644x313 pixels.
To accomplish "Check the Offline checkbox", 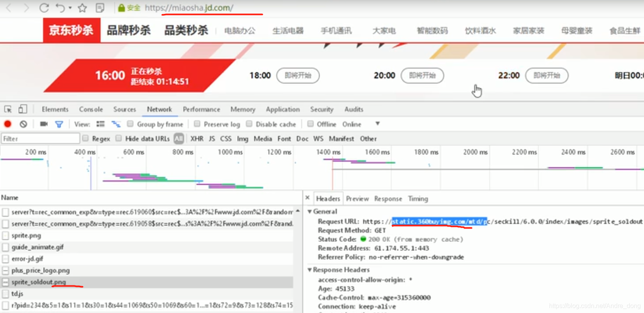I will pyautogui.click(x=311, y=124).
